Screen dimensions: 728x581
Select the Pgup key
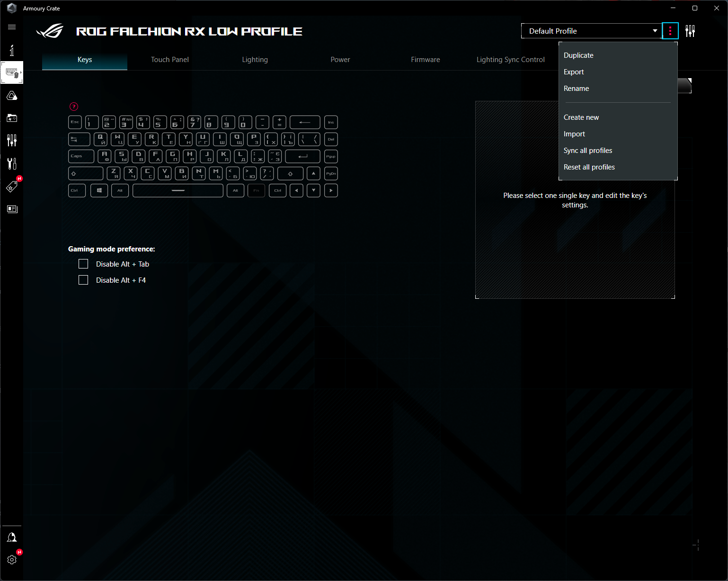coord(331,156)
